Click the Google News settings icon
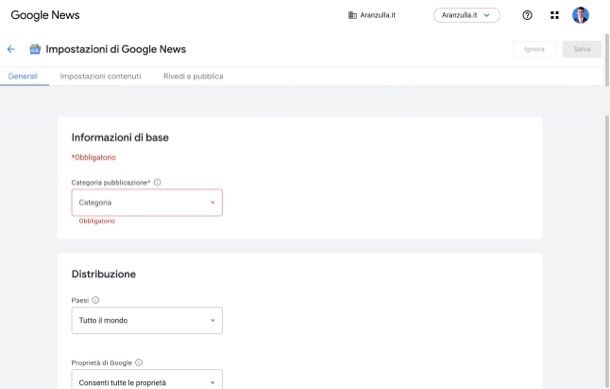 35,49
